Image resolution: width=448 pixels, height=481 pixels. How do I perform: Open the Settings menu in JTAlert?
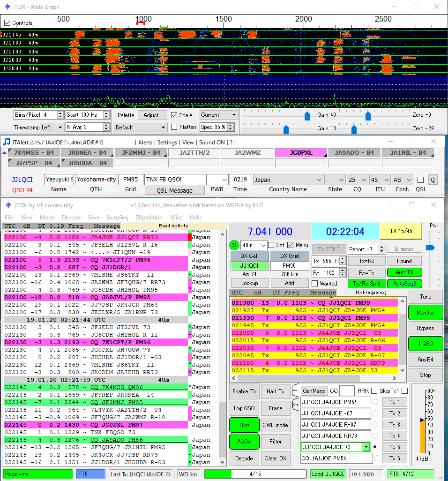167,142
